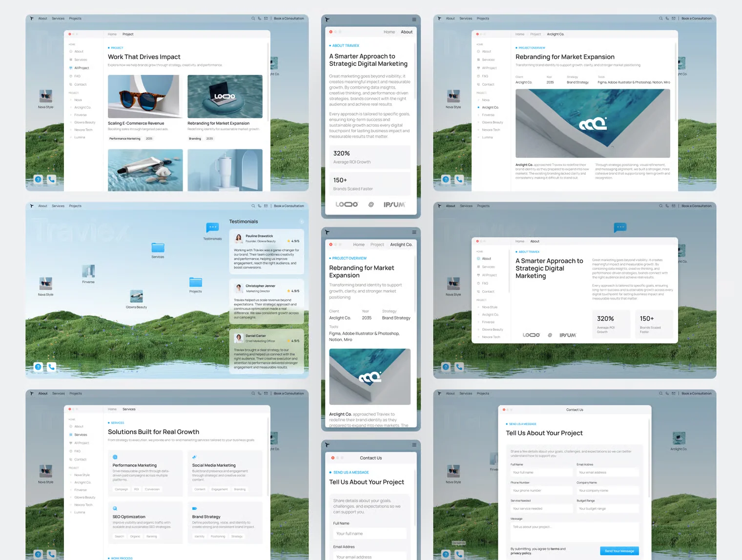The width and height of the screenshot is (742, 560).
Task: Select FAQ in Solutions Built window sidebar
Action: click(77, 451)
